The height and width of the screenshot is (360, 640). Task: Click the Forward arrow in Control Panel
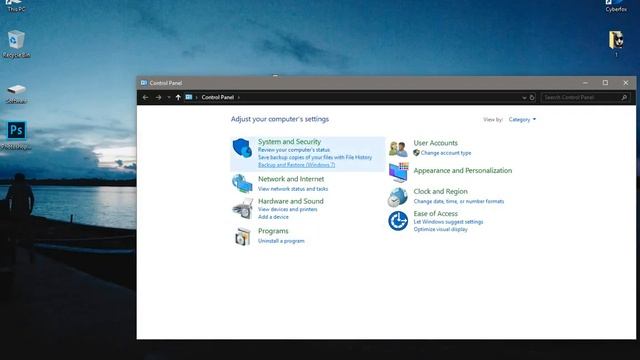158,98
